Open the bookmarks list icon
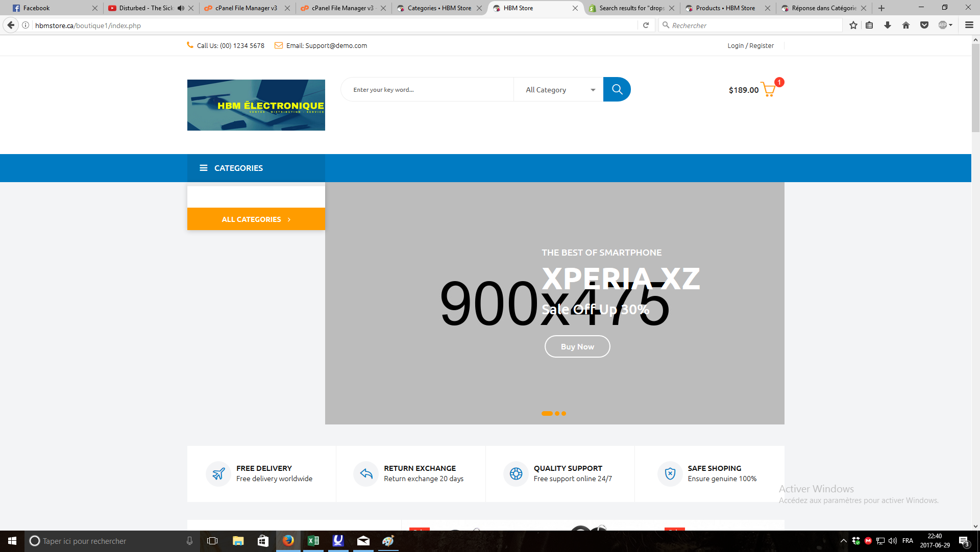The width and height of the screenshot is (980, 552). pos(869,25)
